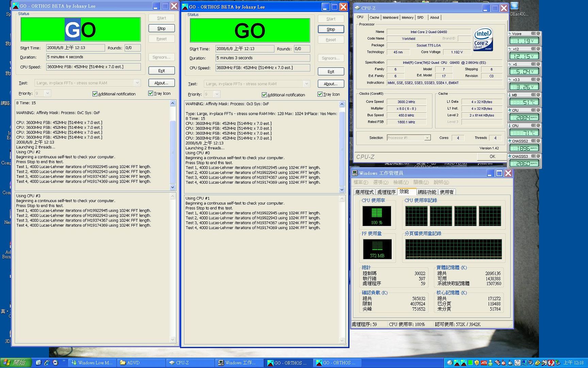
Task: Stop the stress test in left ORTHOS window
Action: (x=161, y=28)
